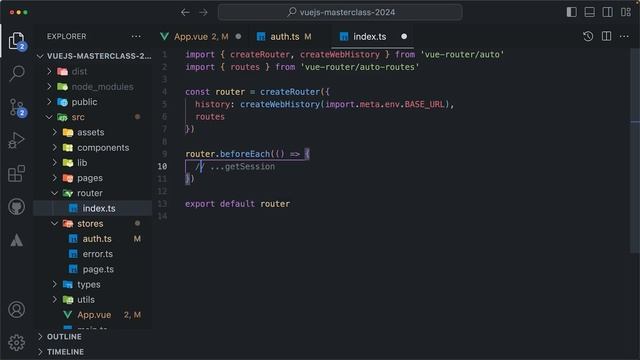Open Run and Debug view
Screen dimensions: 640x360
coord(17,140)
